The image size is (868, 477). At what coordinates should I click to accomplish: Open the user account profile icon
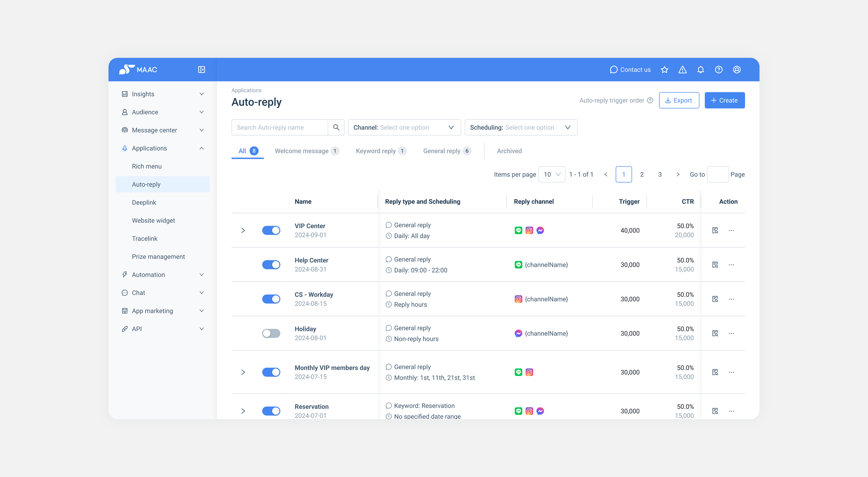(x=736, y=70)
